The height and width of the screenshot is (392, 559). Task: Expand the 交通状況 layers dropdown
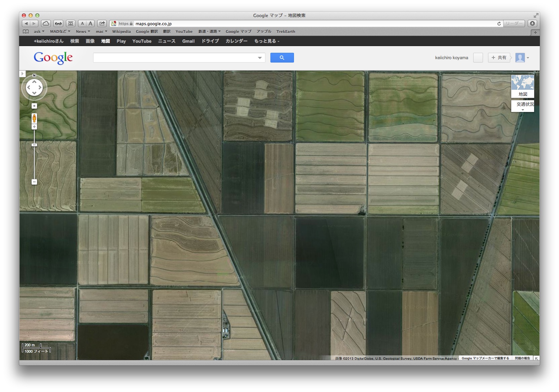click(x=523, y=106)
